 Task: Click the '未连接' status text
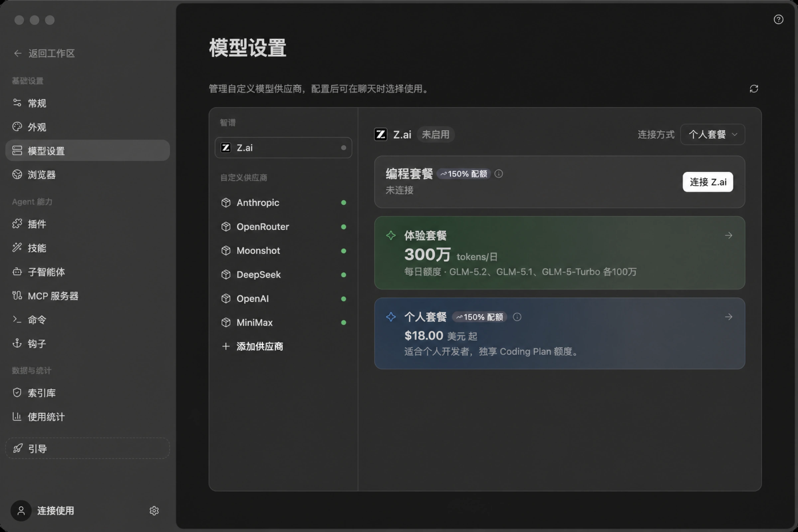[x=399, y=190]
